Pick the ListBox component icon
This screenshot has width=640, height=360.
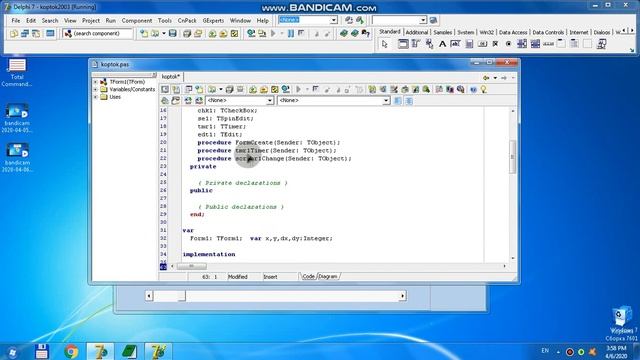pyautogui.click(x=522, y=44)
